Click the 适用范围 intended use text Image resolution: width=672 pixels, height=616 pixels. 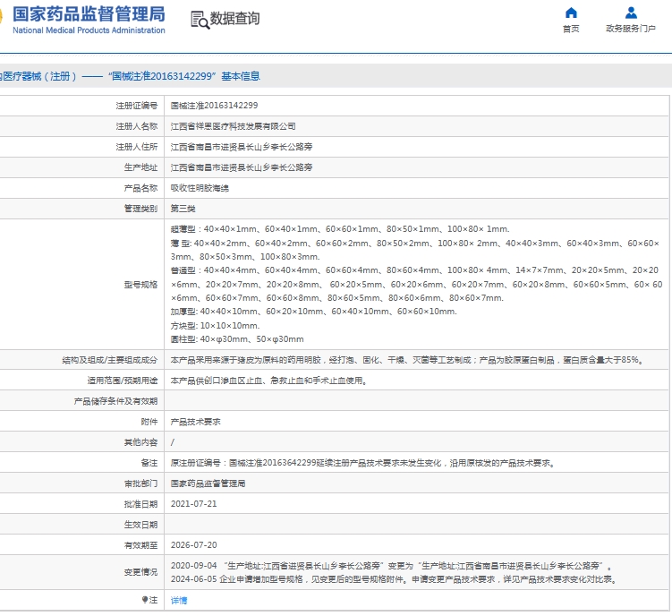coord(268,381)
